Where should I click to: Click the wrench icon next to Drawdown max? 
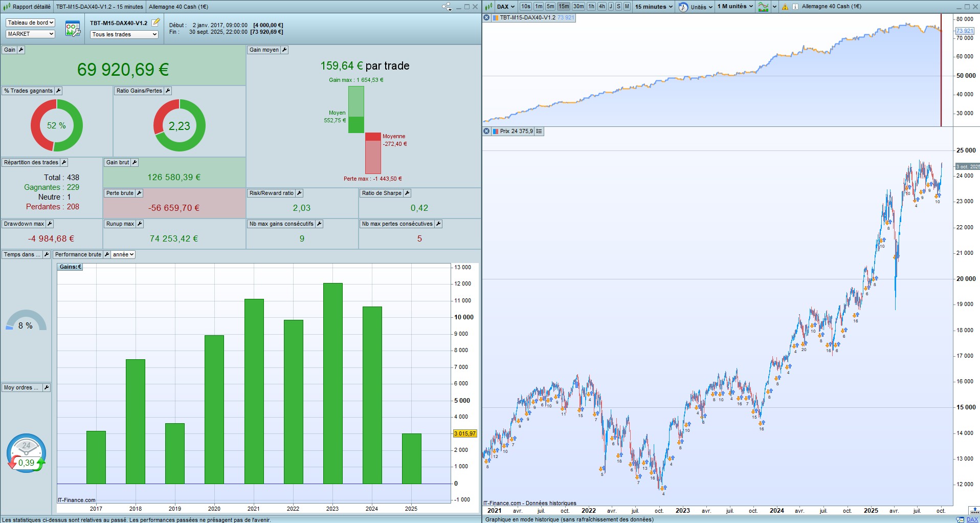coord(50,224)
